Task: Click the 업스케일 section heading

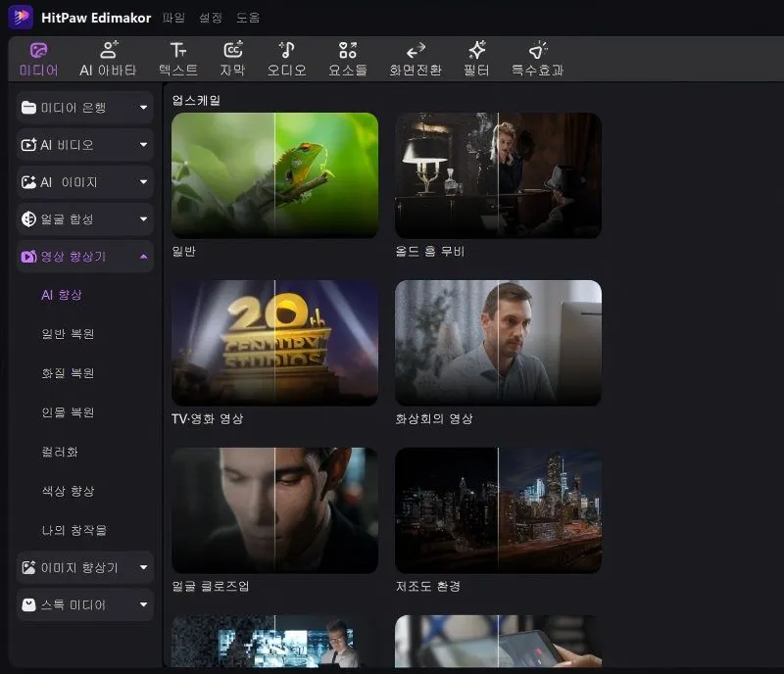Action: 196,101
